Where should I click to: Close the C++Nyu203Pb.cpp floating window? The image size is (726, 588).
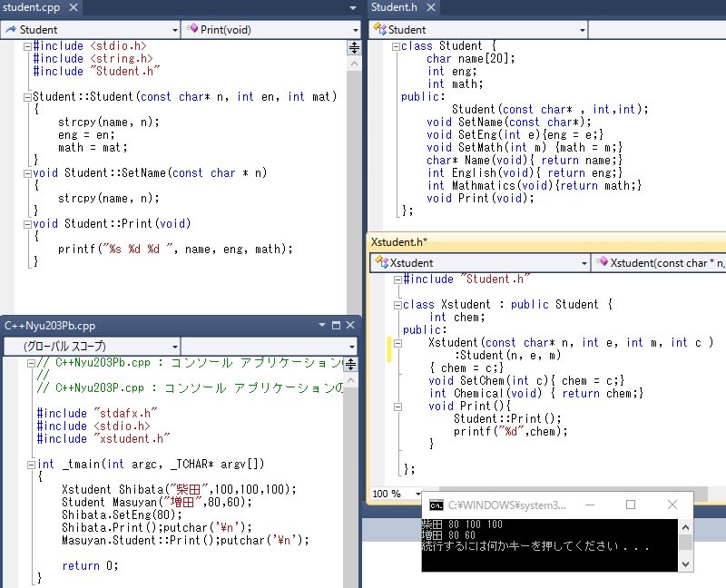[350, 325]
